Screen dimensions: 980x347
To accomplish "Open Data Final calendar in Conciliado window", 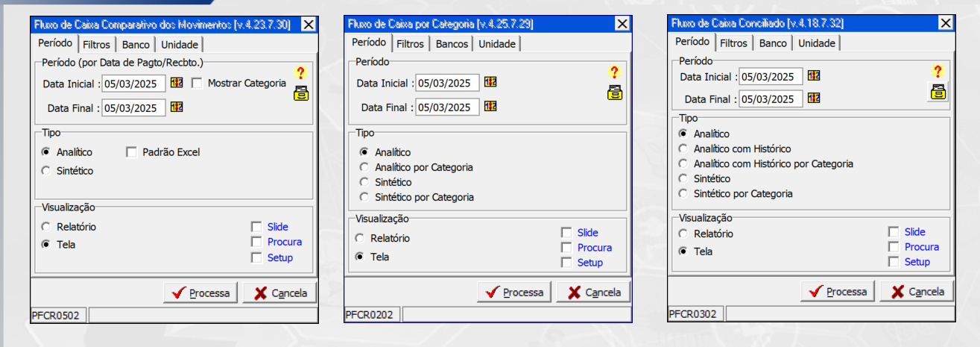I will coord(813,99).
